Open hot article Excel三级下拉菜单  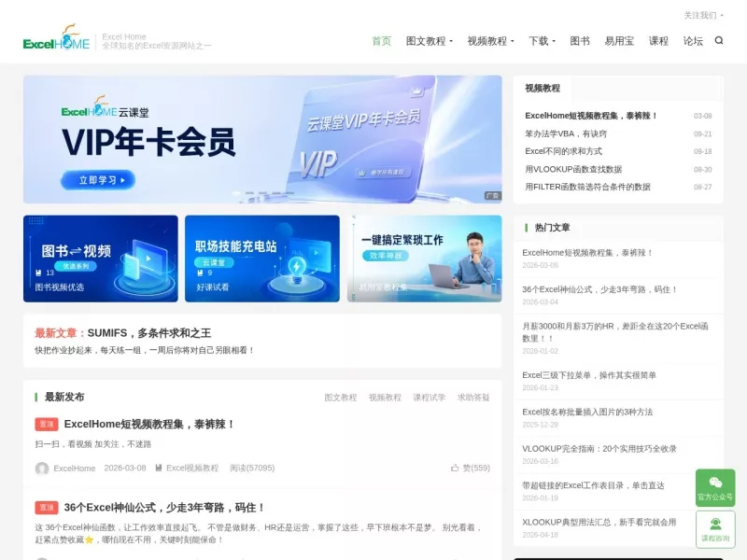pyautogui.click(x=589, y=375)
